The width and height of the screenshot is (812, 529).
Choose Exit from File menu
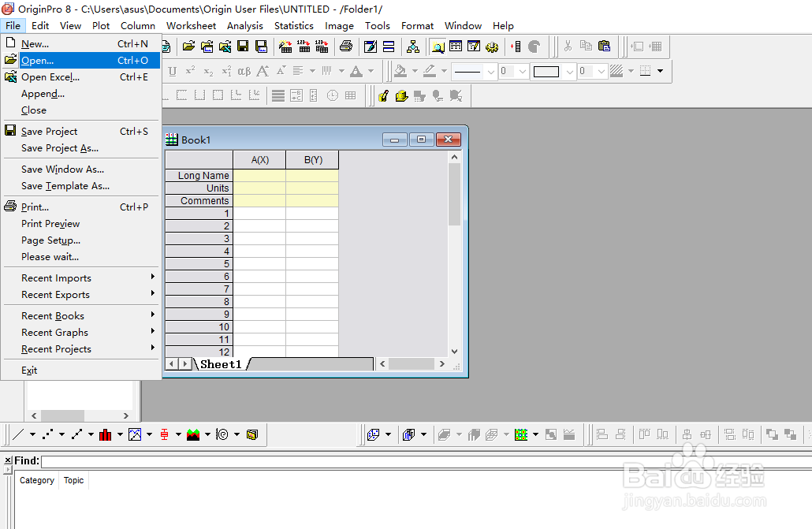pos(81,370)
